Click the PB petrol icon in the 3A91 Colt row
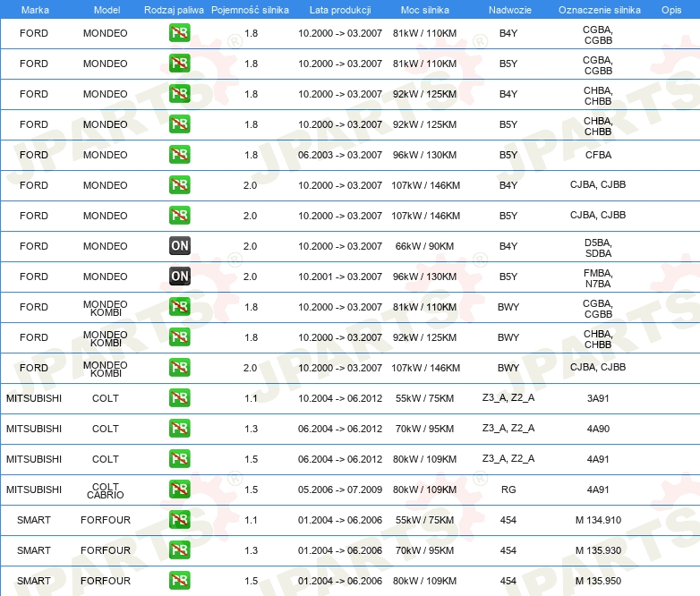 coord(180,398)
